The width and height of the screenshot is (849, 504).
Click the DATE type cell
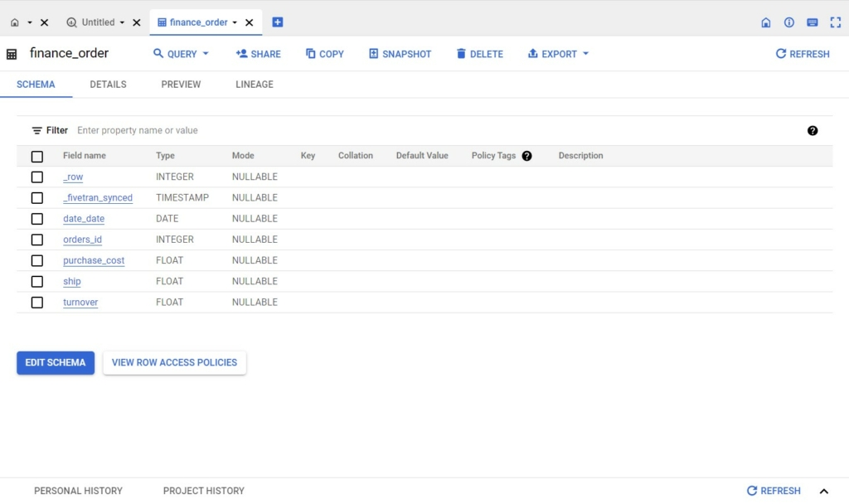pos(167,219)
